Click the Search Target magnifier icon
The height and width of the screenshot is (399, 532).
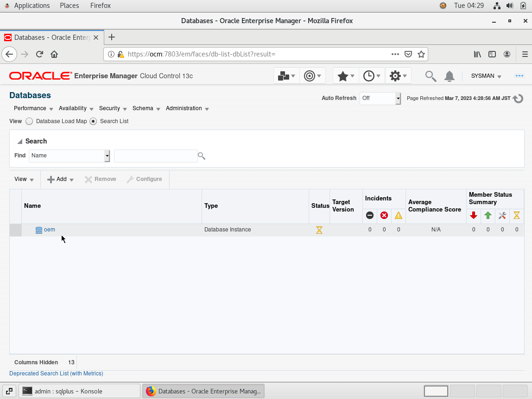point(431,76)
